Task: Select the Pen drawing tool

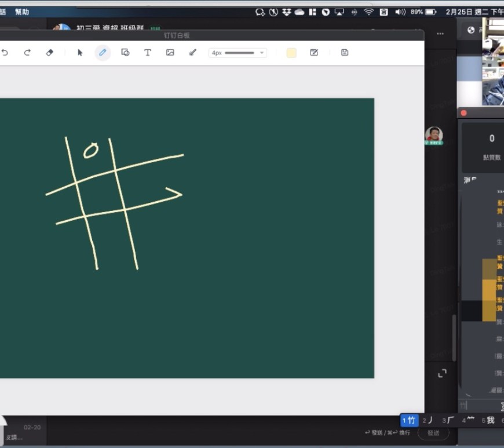Action: pos(103,53)
